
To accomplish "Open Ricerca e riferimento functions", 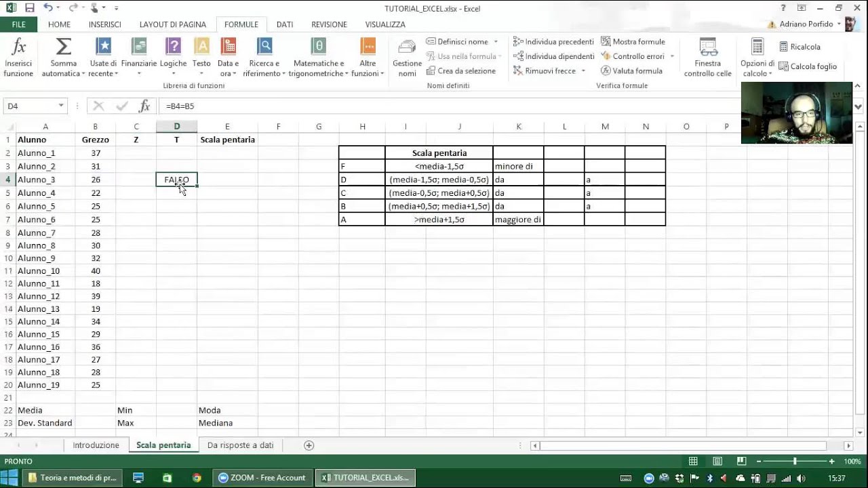I will pos(264,58).
